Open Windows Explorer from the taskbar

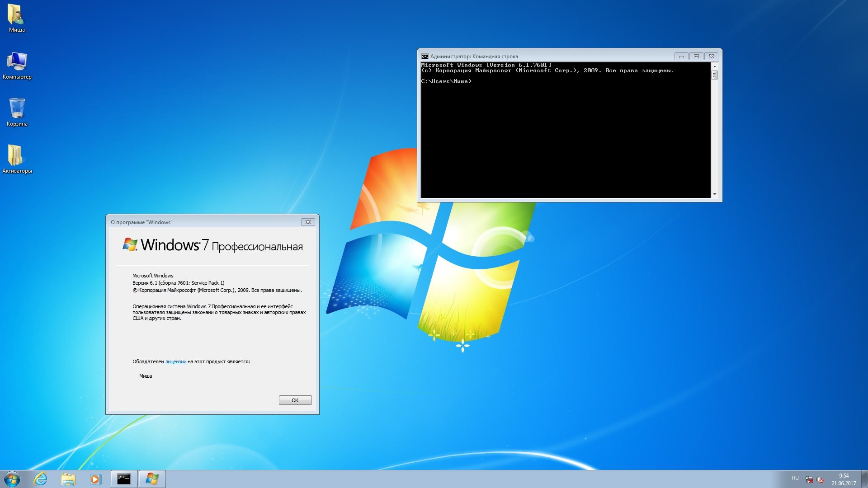pyautogui.click(x=68, y=479)
